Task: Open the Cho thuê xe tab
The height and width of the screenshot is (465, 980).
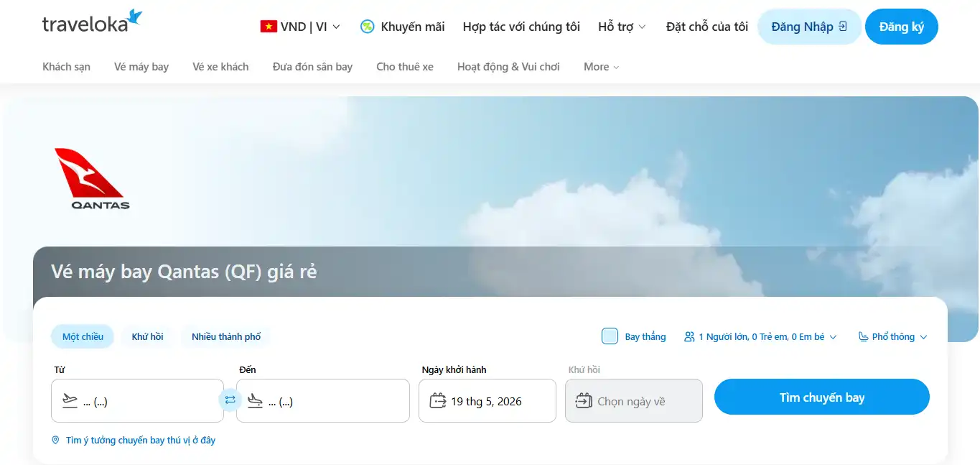Action: pyautogui.click(x=405, y=67)
